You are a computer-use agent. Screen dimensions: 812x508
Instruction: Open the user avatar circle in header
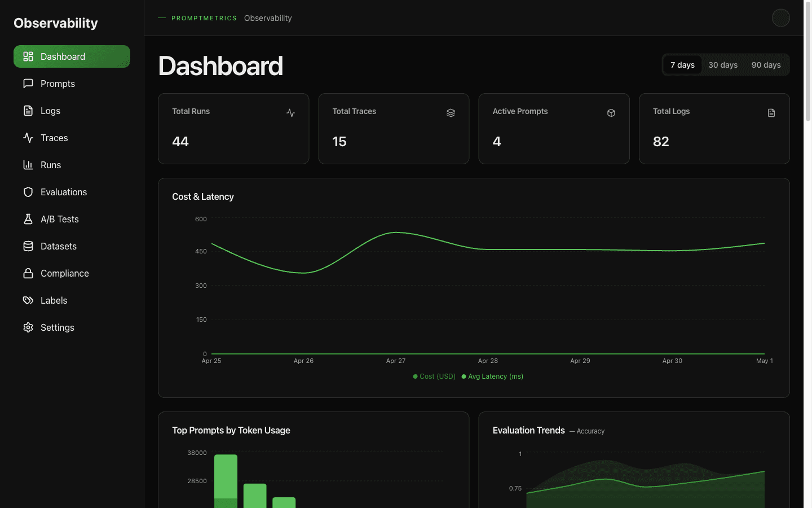pos(781,18)
